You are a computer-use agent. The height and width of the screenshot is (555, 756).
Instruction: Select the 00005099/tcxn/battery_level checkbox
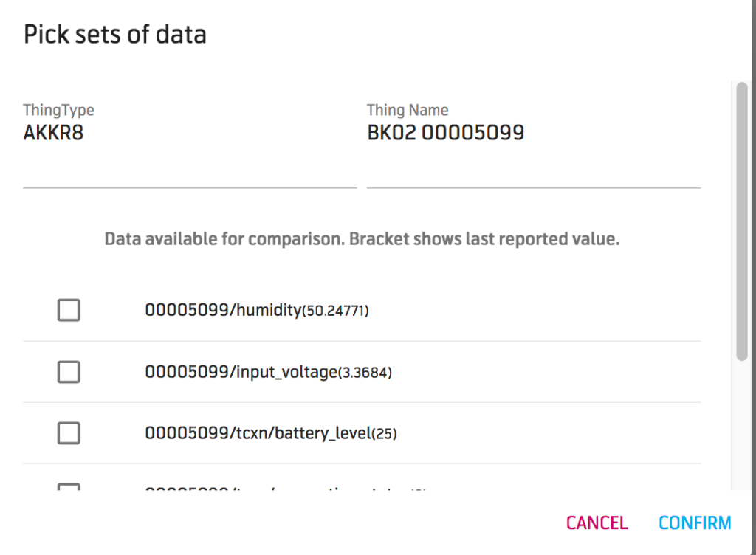point(69,433)
